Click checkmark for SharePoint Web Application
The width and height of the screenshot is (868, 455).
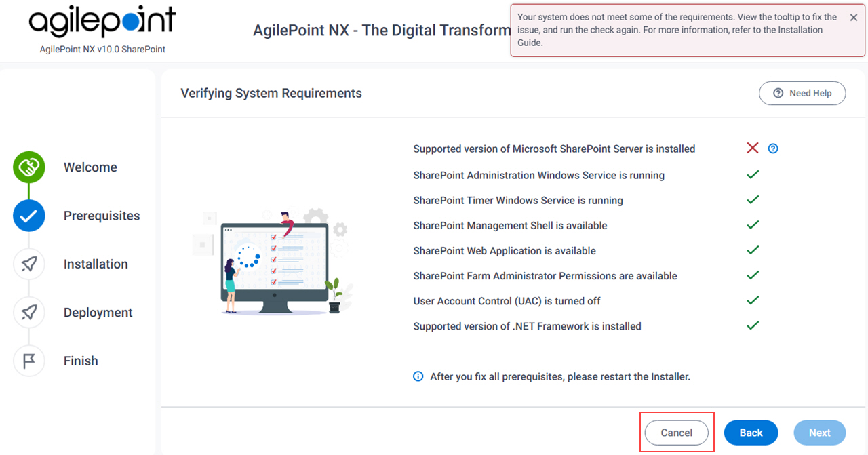point(752,250)
